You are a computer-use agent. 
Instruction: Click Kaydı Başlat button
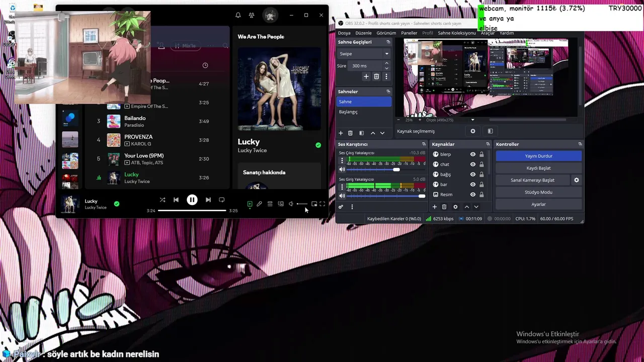[538, 168]
